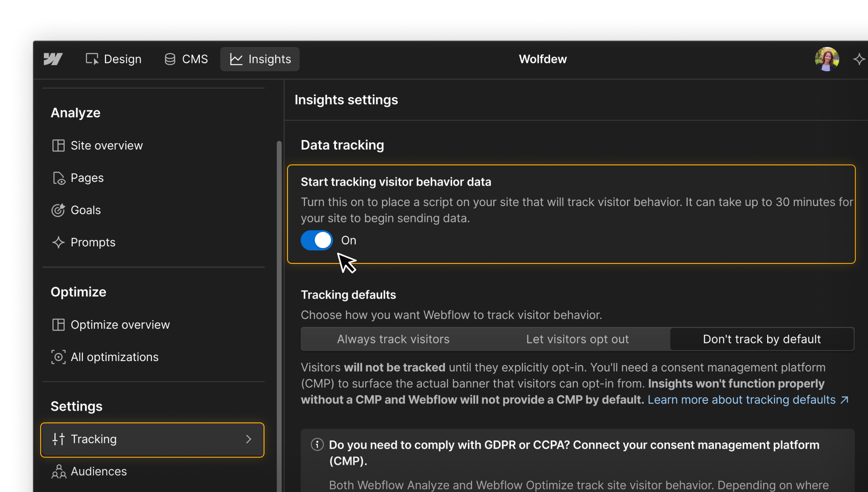Click the Analyze section heading
This screenshot has width=868, height=492.
pos(75,113)
